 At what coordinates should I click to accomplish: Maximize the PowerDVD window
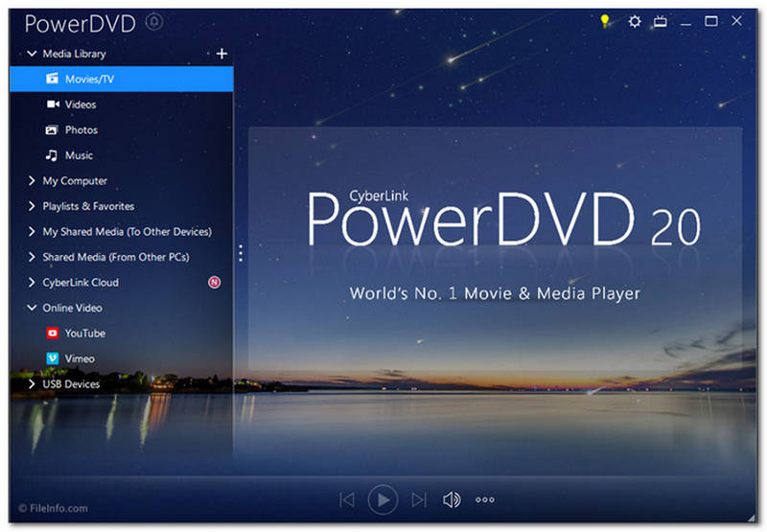pyautogui.click(x=711, y=21)
